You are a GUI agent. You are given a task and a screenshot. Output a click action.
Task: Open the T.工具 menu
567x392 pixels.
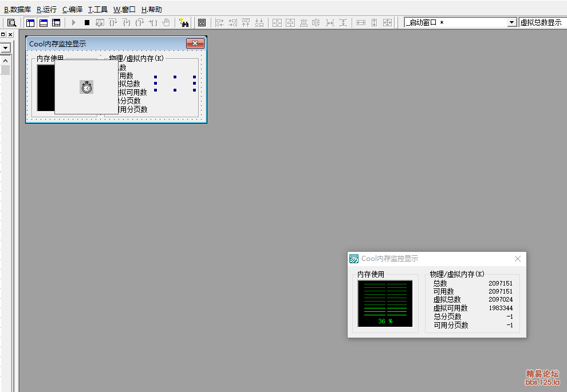tap(97, 9)
